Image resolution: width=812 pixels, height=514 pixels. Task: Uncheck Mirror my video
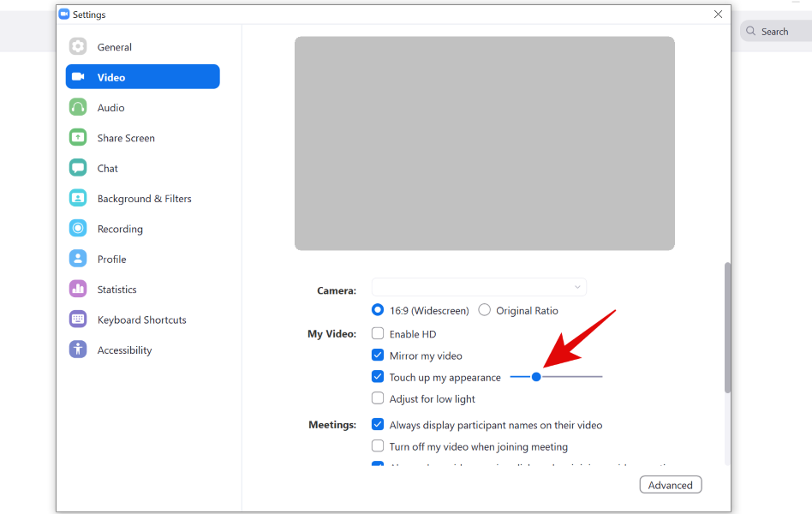click(378, 356)
